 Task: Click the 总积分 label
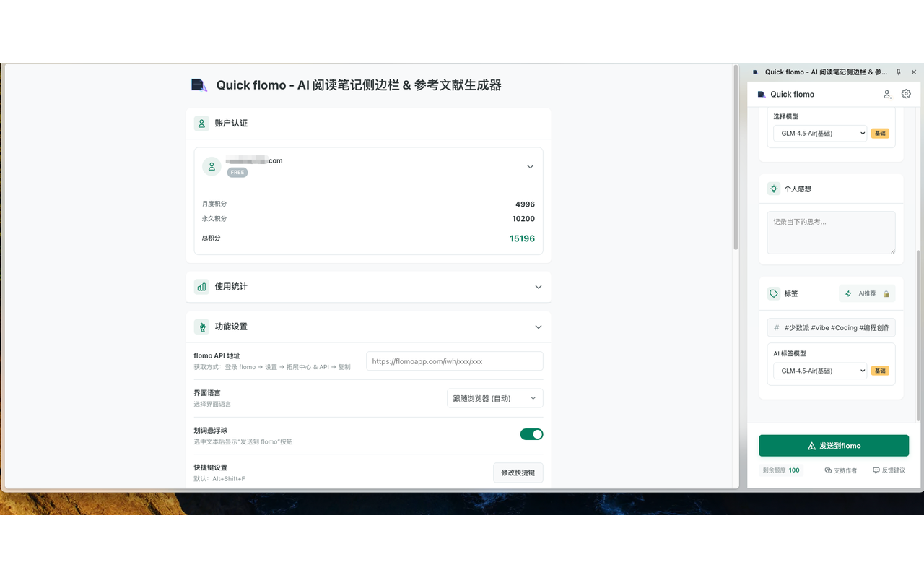212,238
